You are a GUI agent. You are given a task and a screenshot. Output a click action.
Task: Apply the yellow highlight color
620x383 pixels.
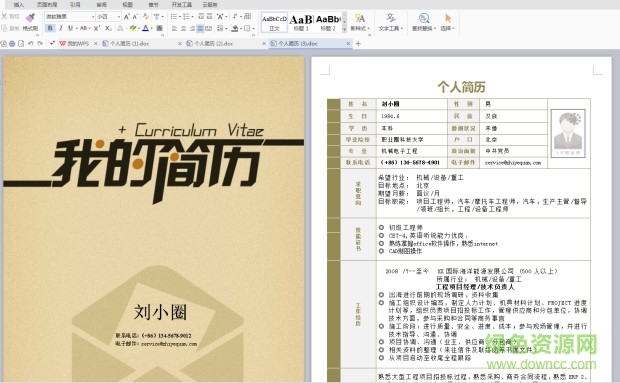coord(132,28)
